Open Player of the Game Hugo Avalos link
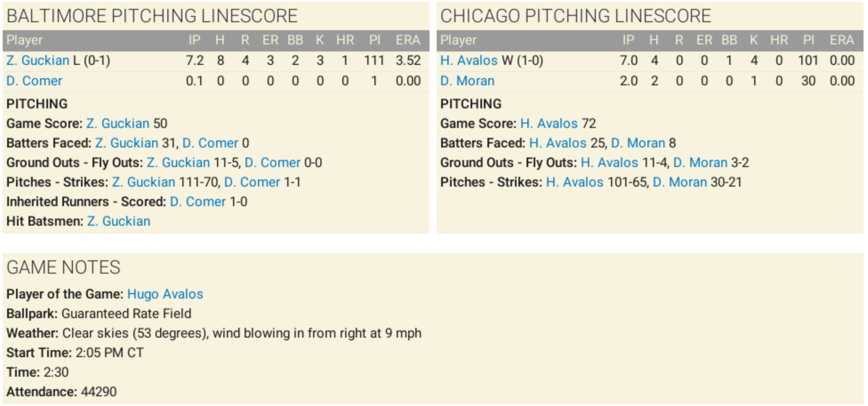The width and height of the screenshot is (868, 406). 165,294
